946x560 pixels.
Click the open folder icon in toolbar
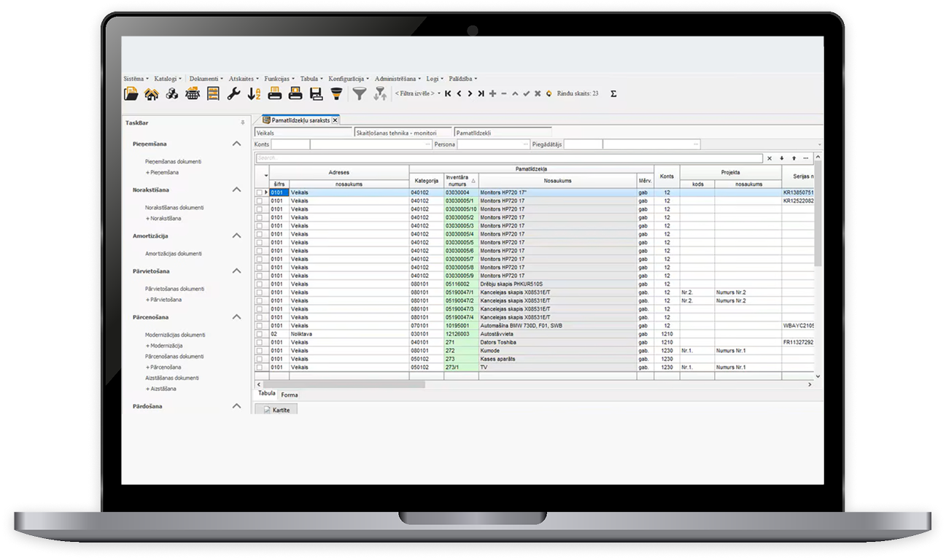(131, 93)
